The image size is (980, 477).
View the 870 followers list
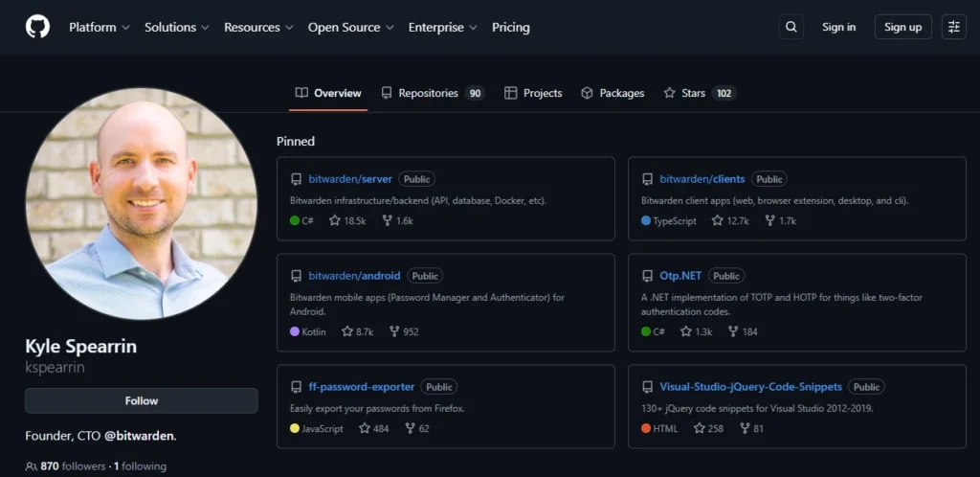point(73,466)
